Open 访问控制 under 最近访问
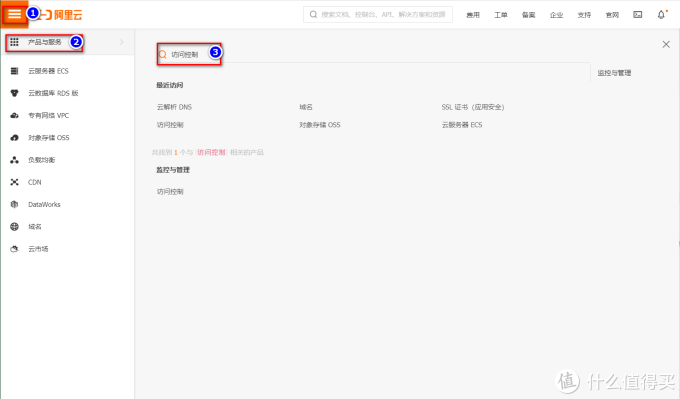 (x=170, y=124)
